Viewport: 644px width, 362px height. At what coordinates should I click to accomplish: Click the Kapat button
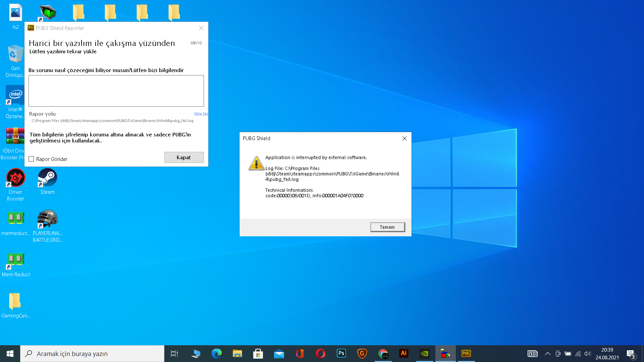tap(184, 157)
